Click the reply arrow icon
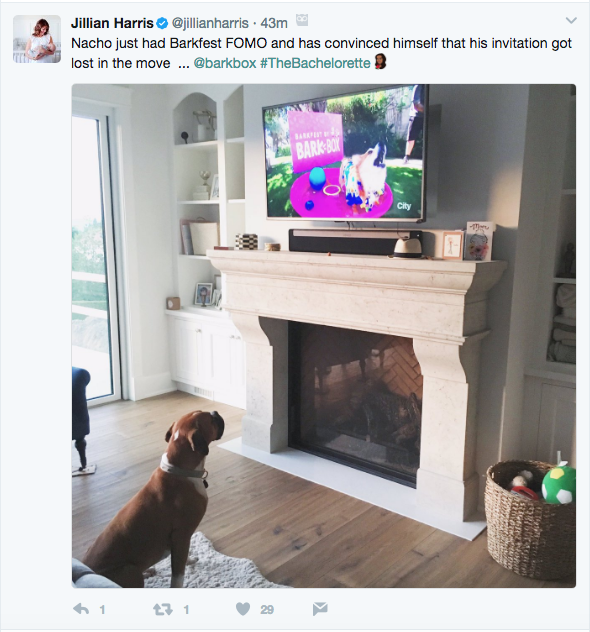 (x=81, y=609)
